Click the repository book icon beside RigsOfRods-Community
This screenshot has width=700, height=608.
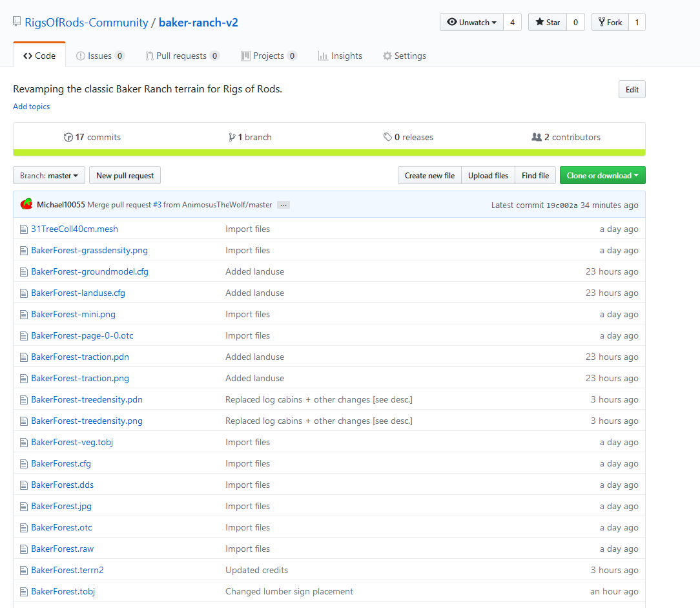17,21
